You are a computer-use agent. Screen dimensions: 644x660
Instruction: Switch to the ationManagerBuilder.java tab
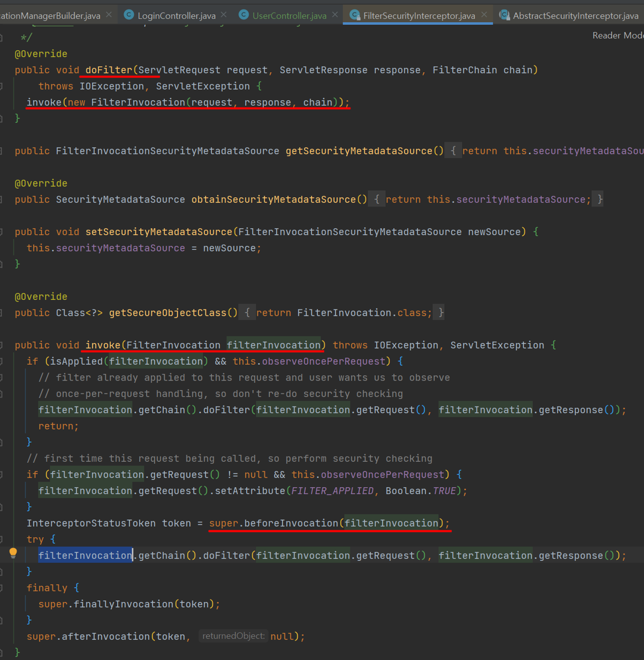[x=50, y=16]
